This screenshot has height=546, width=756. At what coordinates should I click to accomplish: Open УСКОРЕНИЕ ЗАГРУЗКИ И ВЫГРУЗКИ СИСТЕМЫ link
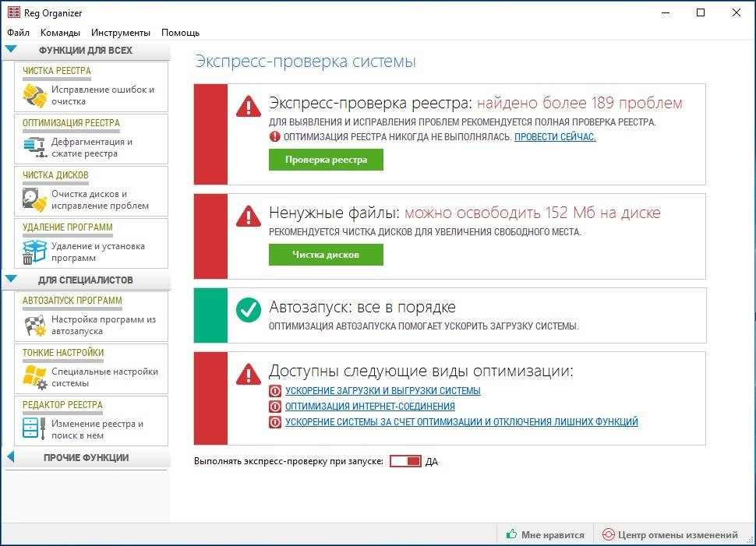click(x=383, y=391)
